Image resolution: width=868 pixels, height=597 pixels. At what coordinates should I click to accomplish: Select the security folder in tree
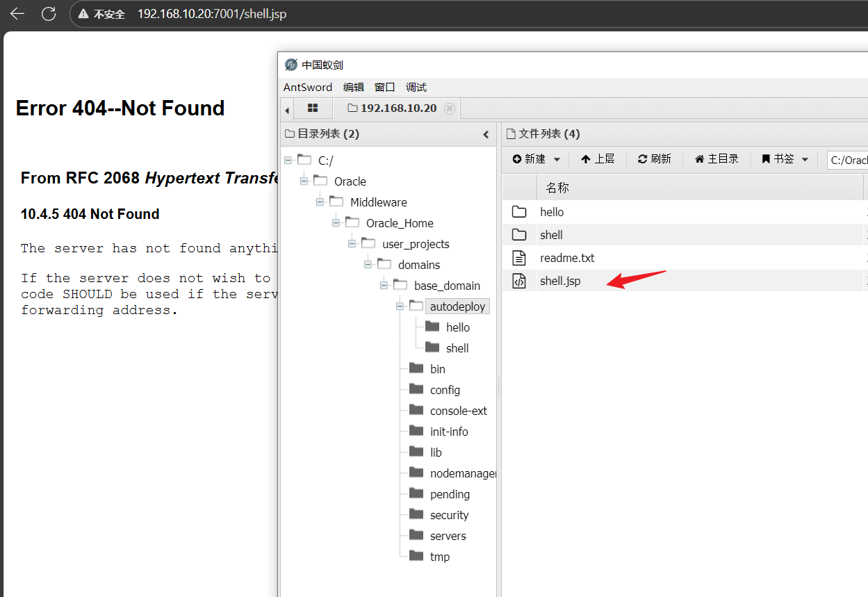coord(449,515)
